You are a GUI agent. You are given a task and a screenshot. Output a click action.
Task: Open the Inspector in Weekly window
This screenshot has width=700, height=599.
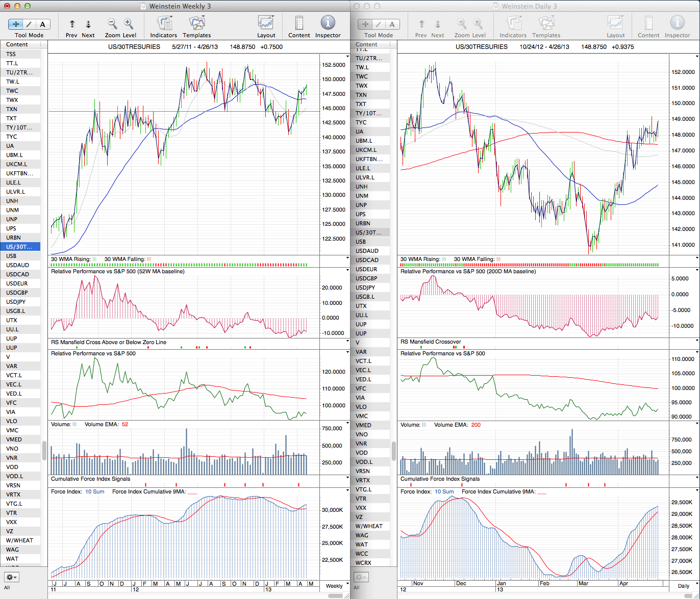(x=328, y=23)
